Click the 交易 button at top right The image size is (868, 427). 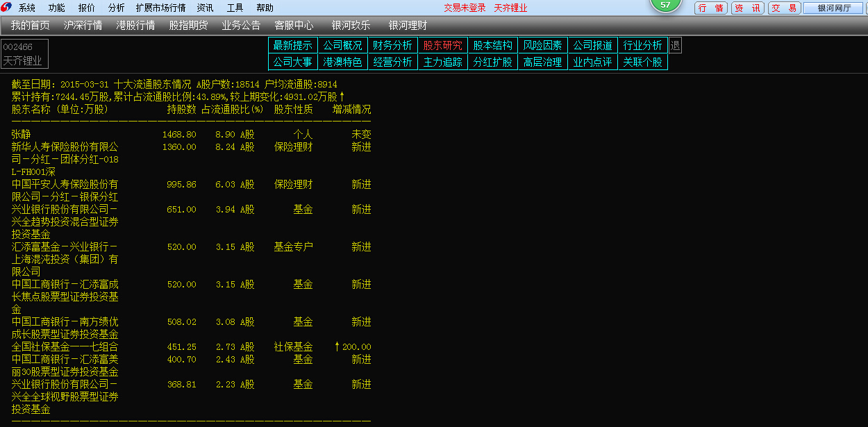point(784,8)
